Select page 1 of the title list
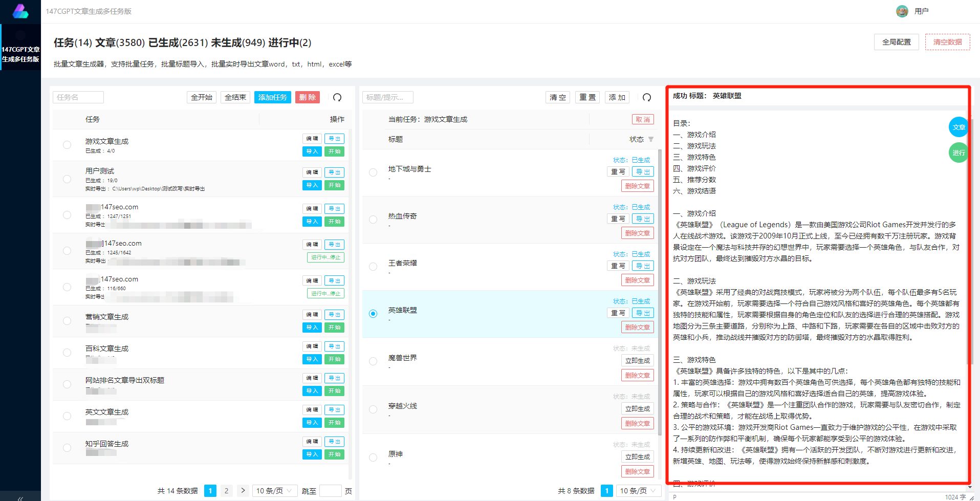The image size is (980, 501). coord(606,491)
